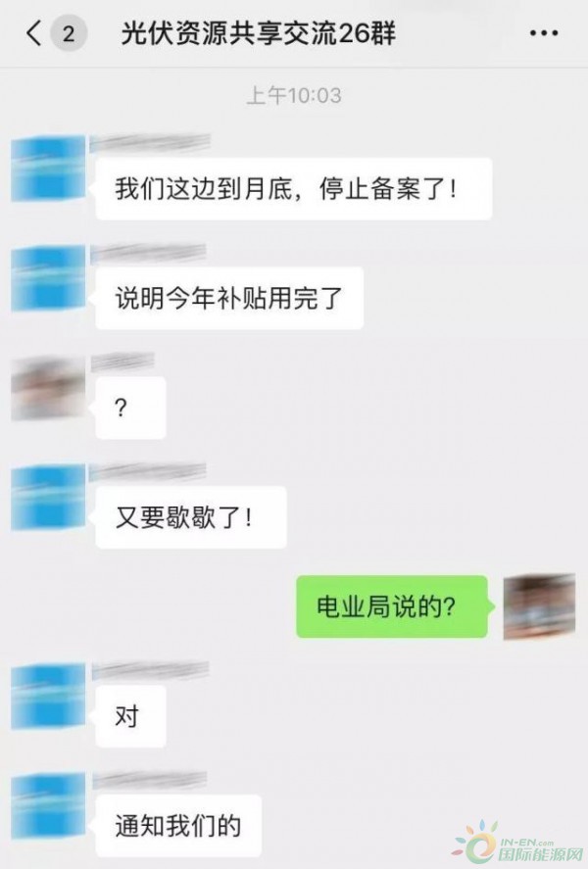The height and width of the screenshot is (869, 588).
Task: Tap the back arrow in the header
Action: click(x=33, y=33)
